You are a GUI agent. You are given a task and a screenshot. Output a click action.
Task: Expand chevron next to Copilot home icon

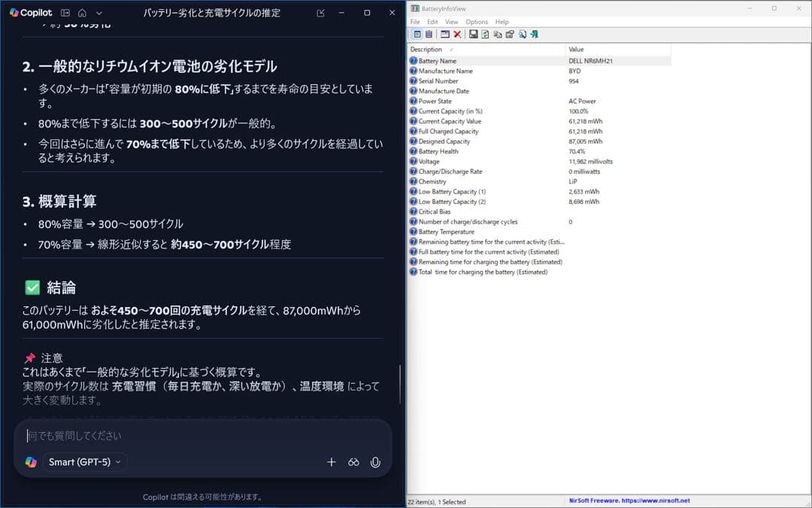click(99, 13)
